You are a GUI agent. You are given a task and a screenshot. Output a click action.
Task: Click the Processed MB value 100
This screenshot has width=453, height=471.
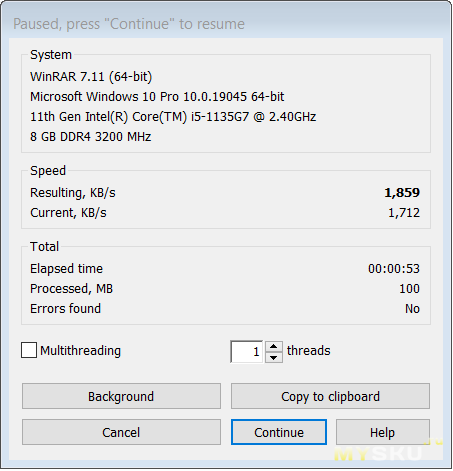409,289
